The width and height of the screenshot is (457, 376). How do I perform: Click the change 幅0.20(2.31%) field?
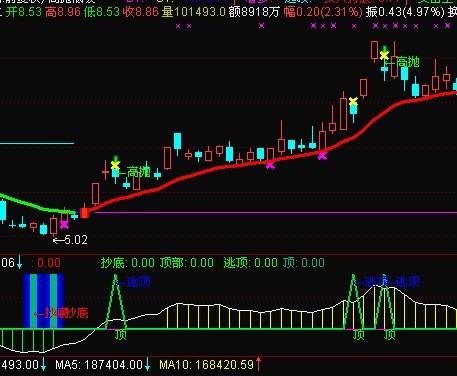[323, 12]
